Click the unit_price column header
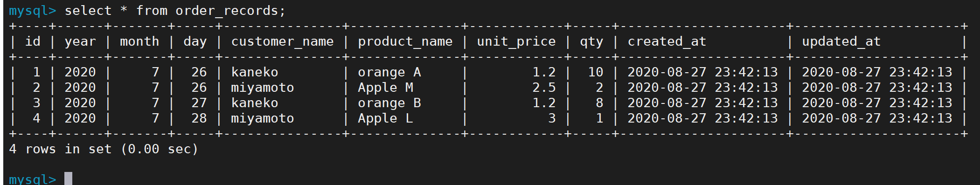Screen dimensions: 980x185 coord(516,41)
